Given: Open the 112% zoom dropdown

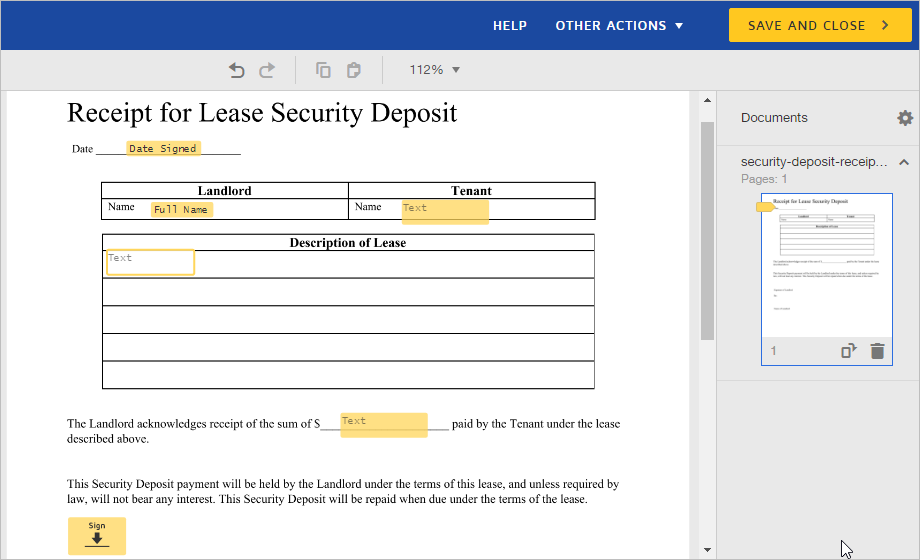Looking at the screenshot, I should pos(434,70).
